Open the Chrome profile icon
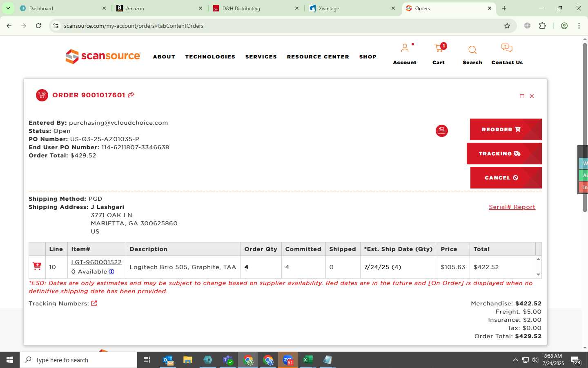Screen dimensions: 588x368 pos(564,26)
